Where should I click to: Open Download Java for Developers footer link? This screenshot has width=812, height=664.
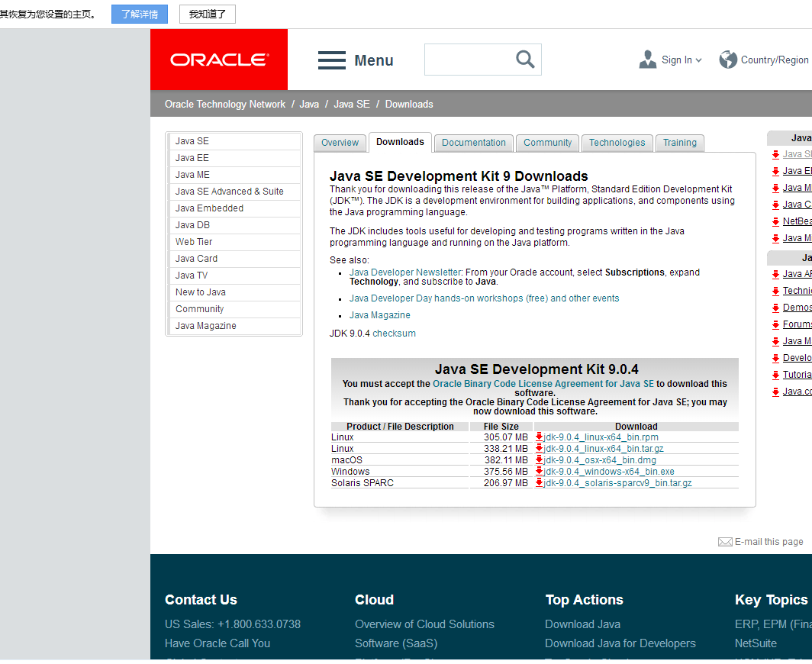620,644
